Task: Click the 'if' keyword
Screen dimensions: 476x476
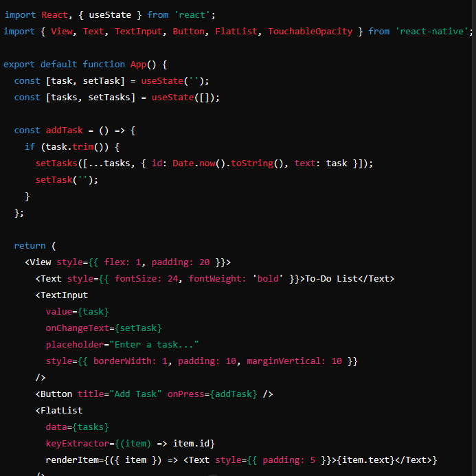Action: tap(30, 146)
